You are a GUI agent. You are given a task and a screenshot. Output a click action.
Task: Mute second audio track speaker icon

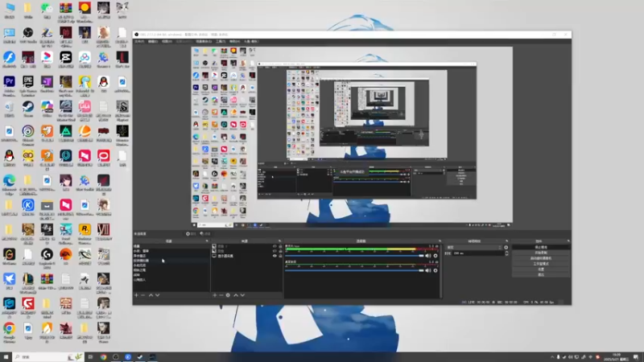point(428,270)
